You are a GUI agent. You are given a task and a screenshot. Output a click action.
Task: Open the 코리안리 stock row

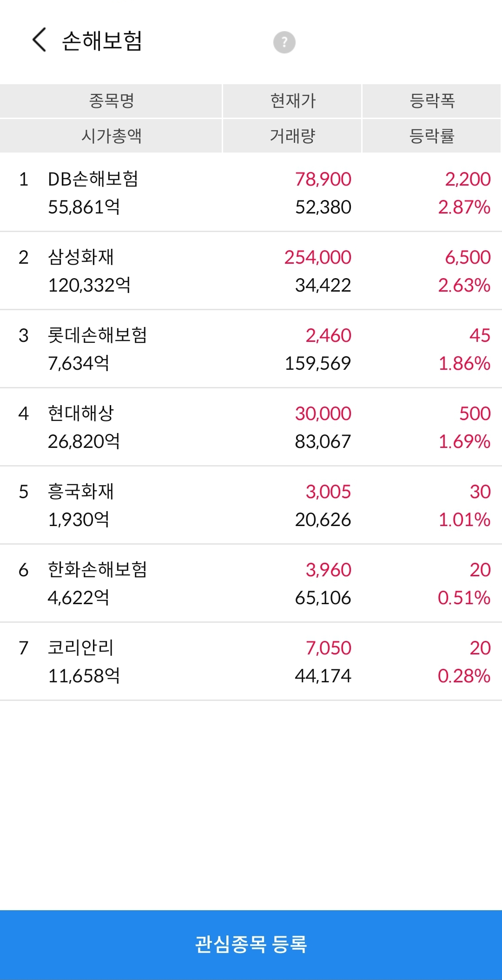pyautogui.click(x=251, y=661)
